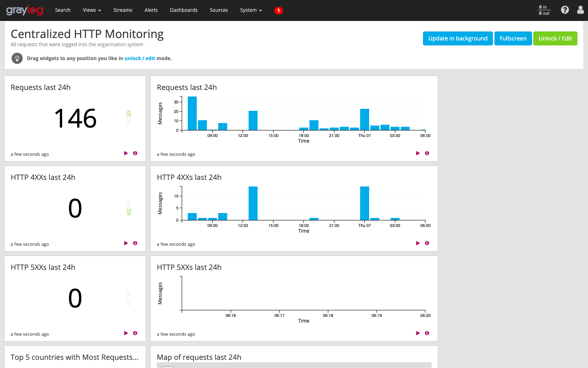The width and height of the screenshot is (588, 368).
Task: Navigate to Dashboards
Action: pyautogui.click(x=184, y=10)
